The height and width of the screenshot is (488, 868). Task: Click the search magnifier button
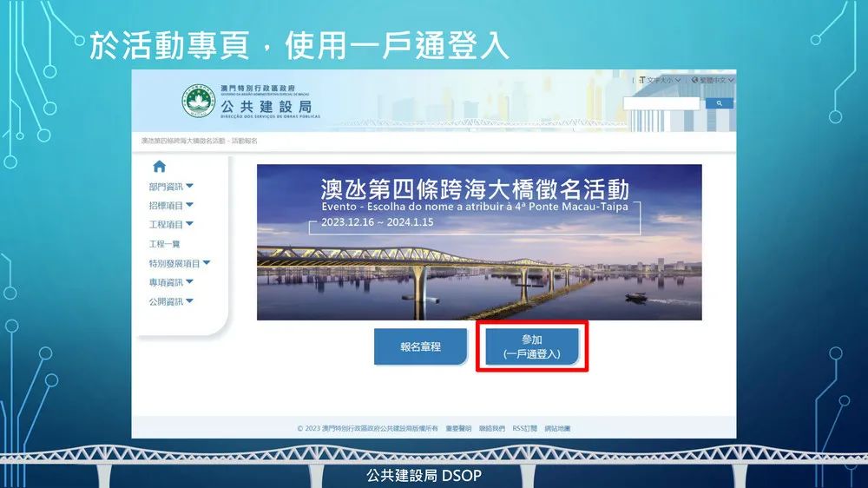point(719,103)
